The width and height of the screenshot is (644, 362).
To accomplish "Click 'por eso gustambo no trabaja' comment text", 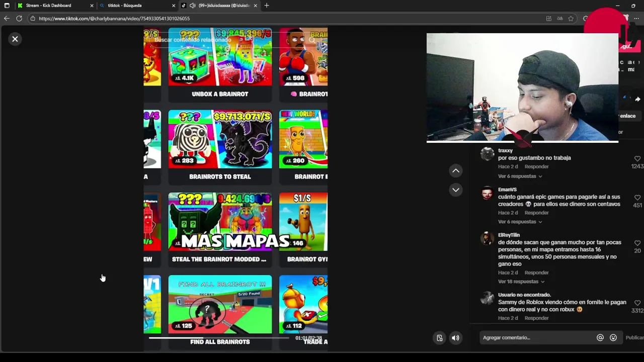I will tap(534, 158).
